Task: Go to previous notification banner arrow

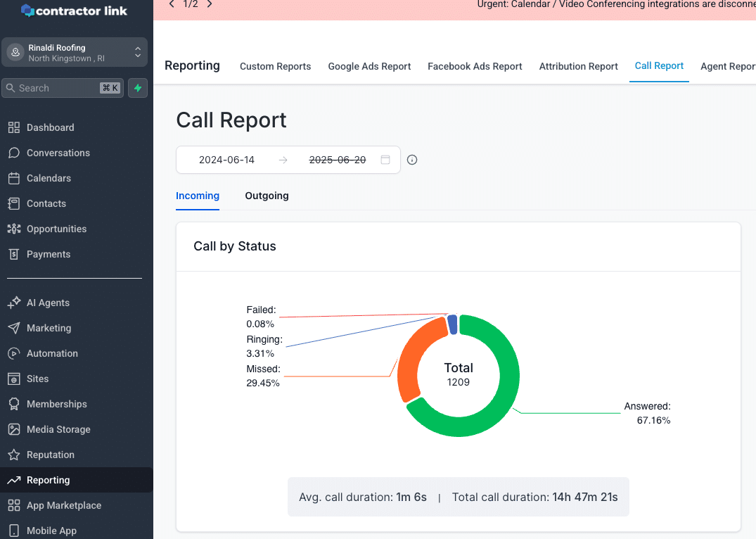Action: coord(172,4)
